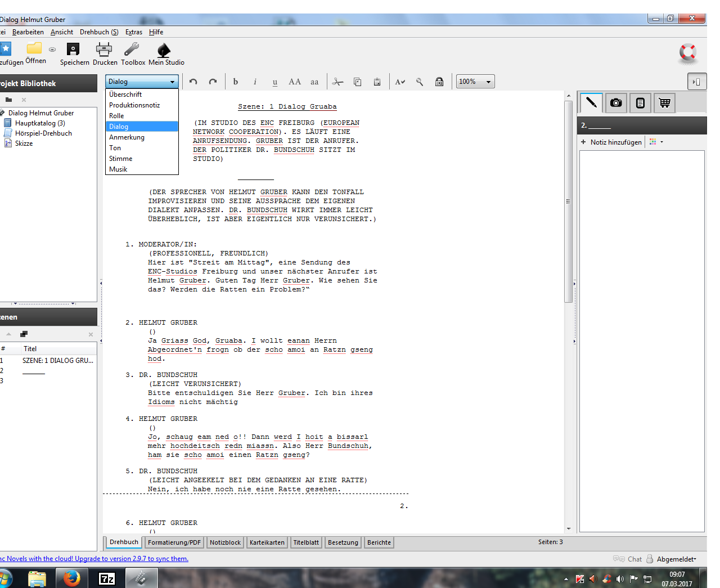Toggle bold formatting
This screenshot has height=588, width=720.
pos(236,82)
